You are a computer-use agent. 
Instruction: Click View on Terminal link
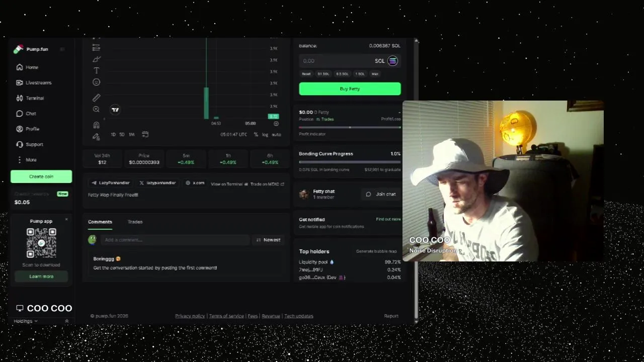click(229, 184)
